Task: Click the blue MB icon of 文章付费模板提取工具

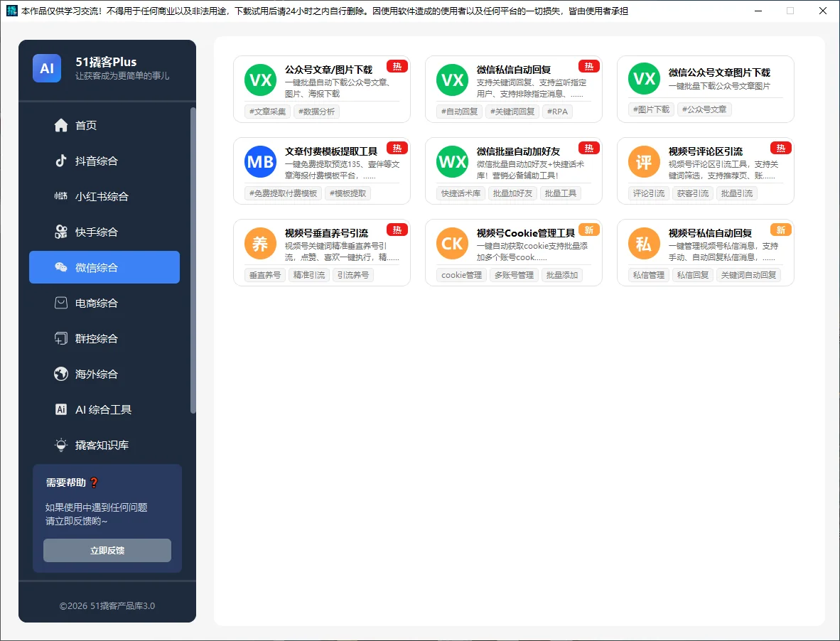Action: (260, 162)
